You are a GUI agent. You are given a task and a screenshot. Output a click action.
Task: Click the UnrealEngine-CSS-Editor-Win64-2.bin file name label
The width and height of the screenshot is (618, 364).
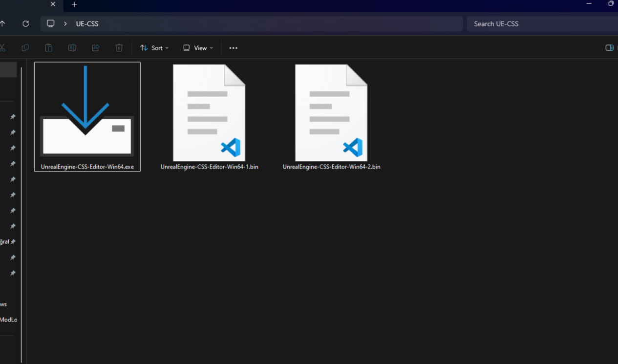coord(331,167)
